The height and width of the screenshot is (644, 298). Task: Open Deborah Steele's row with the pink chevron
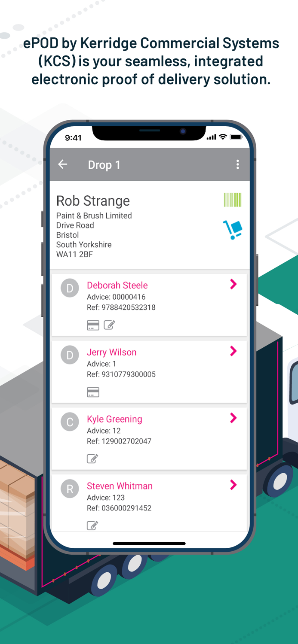233,284
